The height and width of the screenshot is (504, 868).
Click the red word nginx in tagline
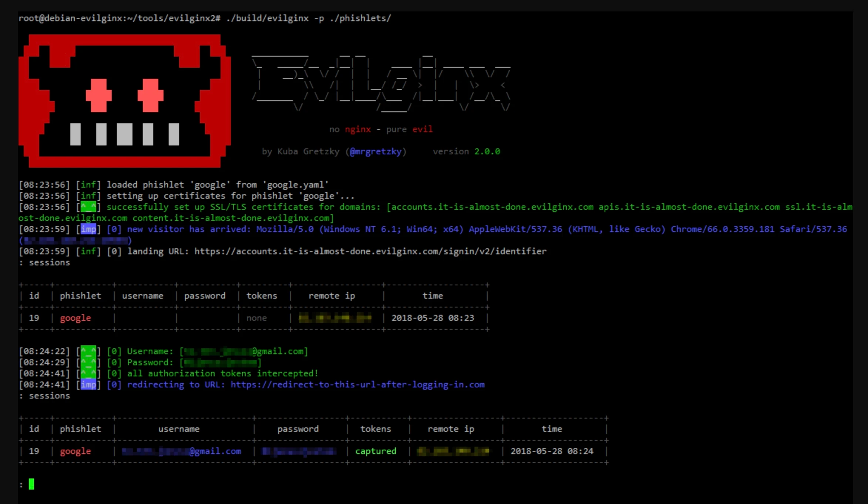pyautogui.click(x=358, y=129)
